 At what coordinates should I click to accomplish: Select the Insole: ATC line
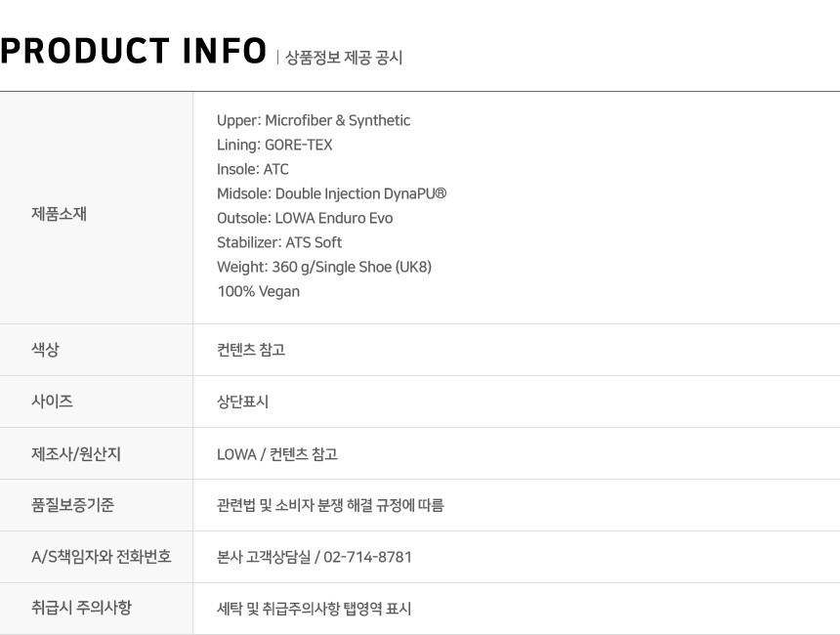coord(252,169)
